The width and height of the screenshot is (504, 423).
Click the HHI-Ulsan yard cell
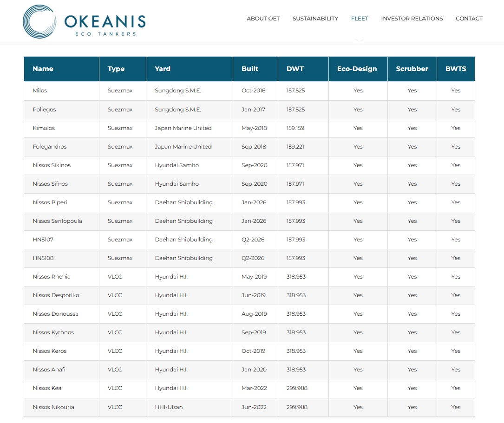tap(169, 407)
